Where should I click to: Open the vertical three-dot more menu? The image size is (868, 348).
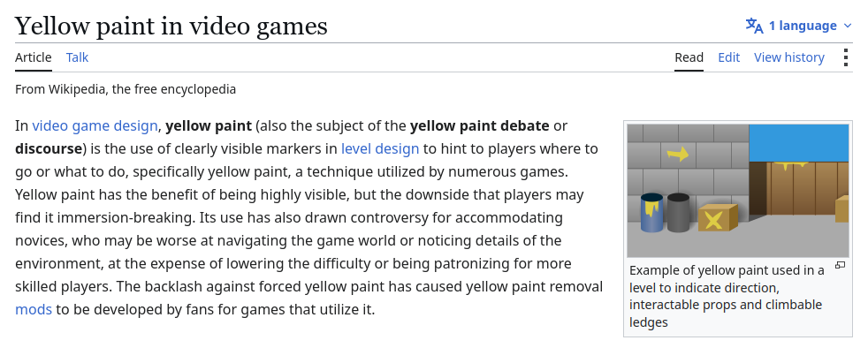coord(845,57)
